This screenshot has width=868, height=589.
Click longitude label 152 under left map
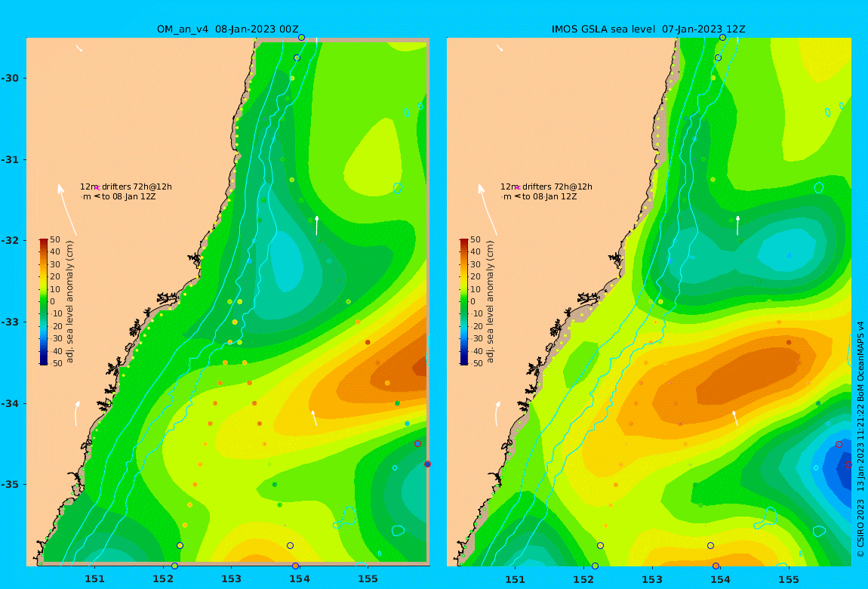(x=163, y=579)
